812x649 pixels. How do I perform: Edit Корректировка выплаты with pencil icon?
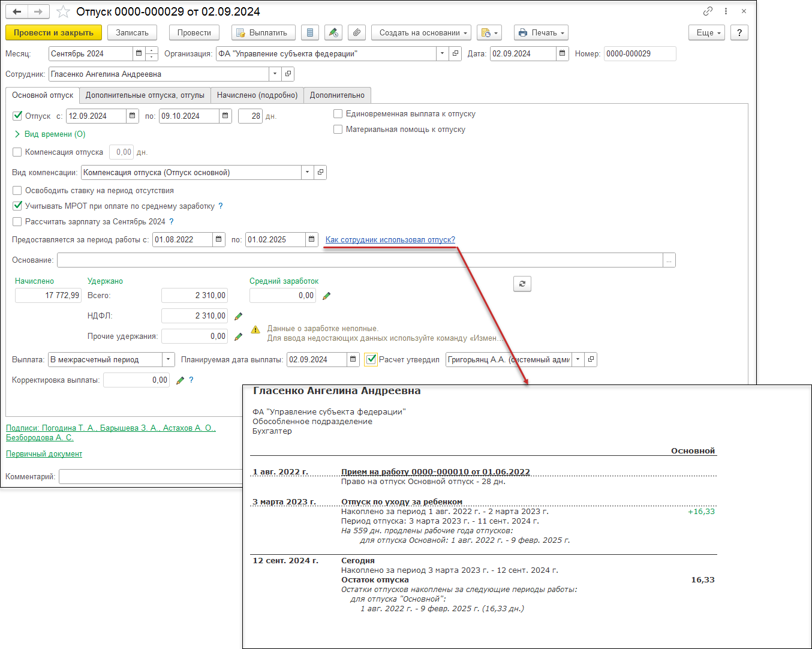180,380
